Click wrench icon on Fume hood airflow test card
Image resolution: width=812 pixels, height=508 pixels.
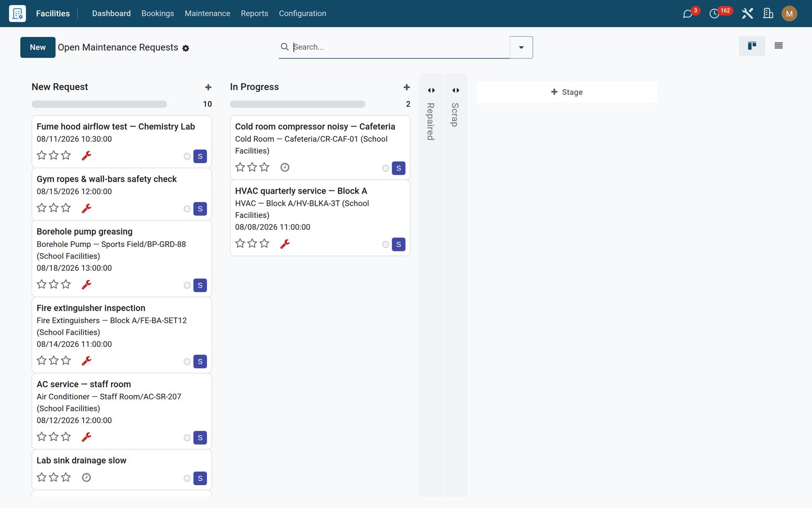click(x=86, y=155)
